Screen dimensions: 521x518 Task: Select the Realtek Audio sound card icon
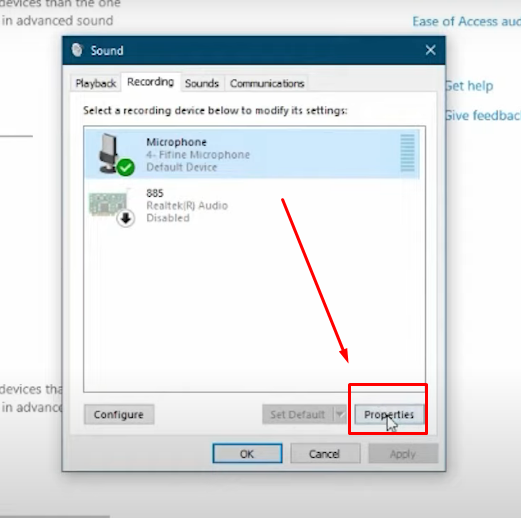[107, 204]
